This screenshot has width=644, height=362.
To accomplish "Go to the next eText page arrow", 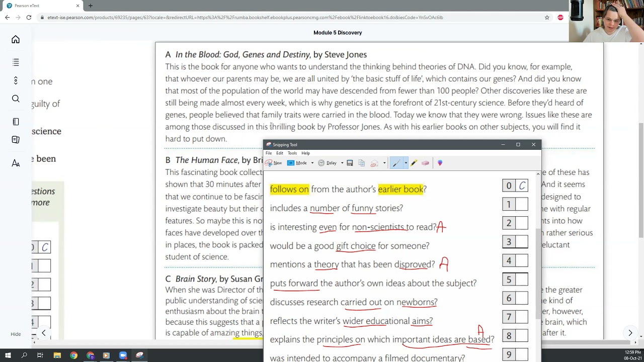I will 630,333.
